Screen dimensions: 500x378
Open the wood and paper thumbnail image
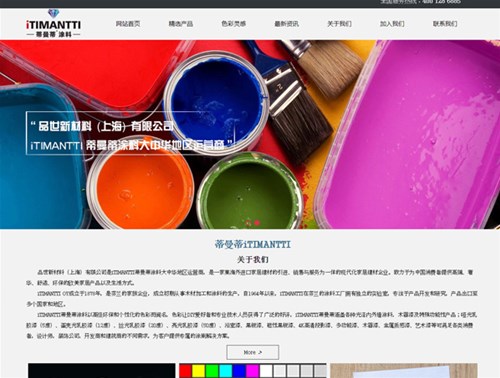(404, 371)
